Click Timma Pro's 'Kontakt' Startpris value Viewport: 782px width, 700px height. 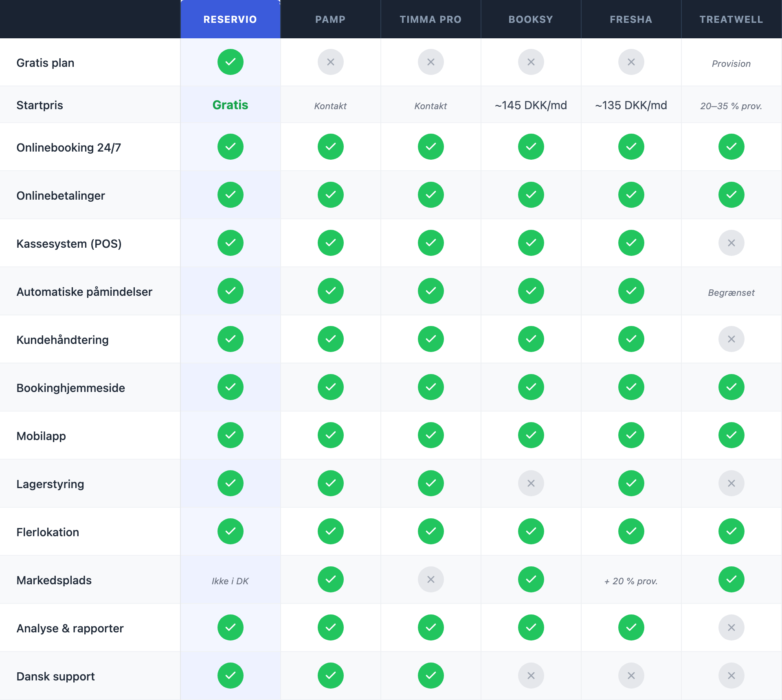(431, 106)
